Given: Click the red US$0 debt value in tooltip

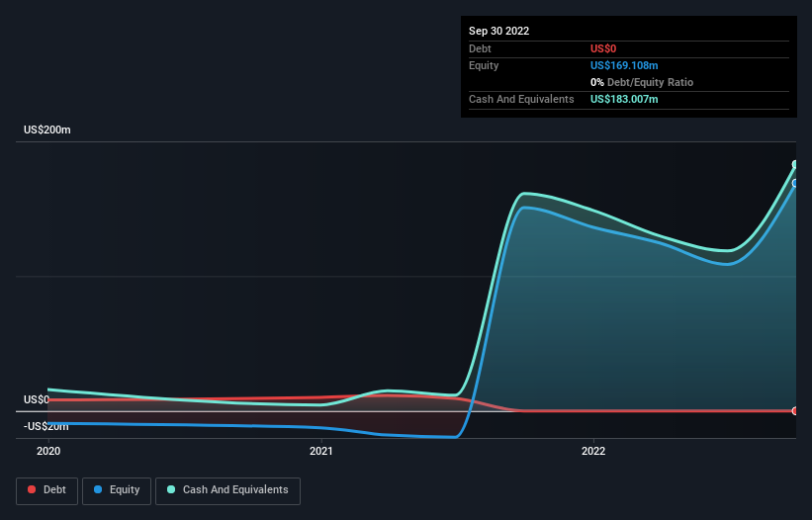Looking at the screenshot, I should 603,48.
